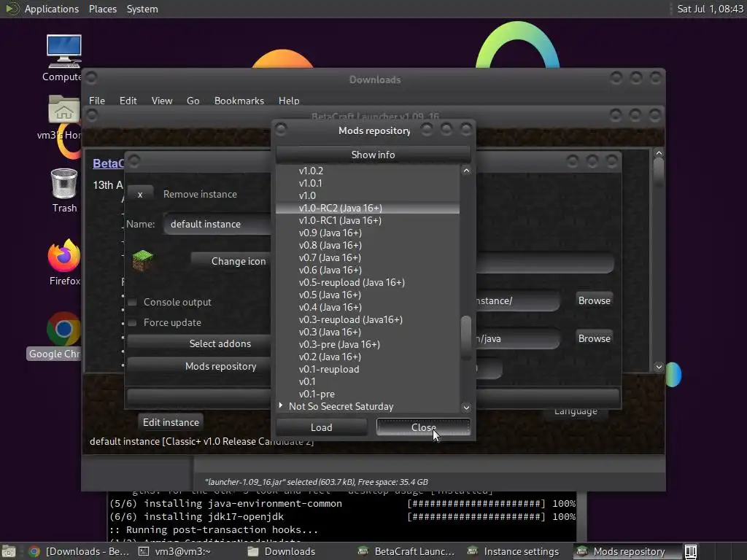The image size is (747, 560).
Task: Open the Edit menu in Downloads window
Action: [128, 101]
